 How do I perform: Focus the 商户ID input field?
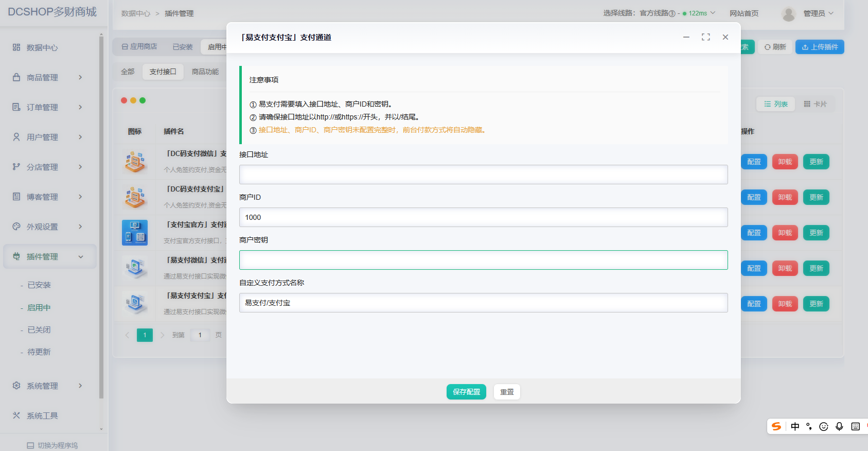484,217
